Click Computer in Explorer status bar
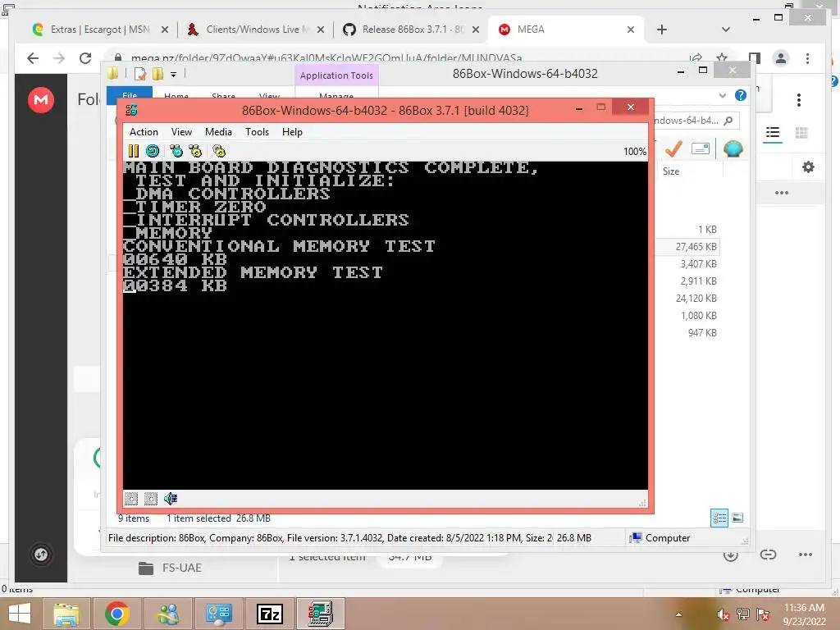The image size is (840, 630). 660,538
